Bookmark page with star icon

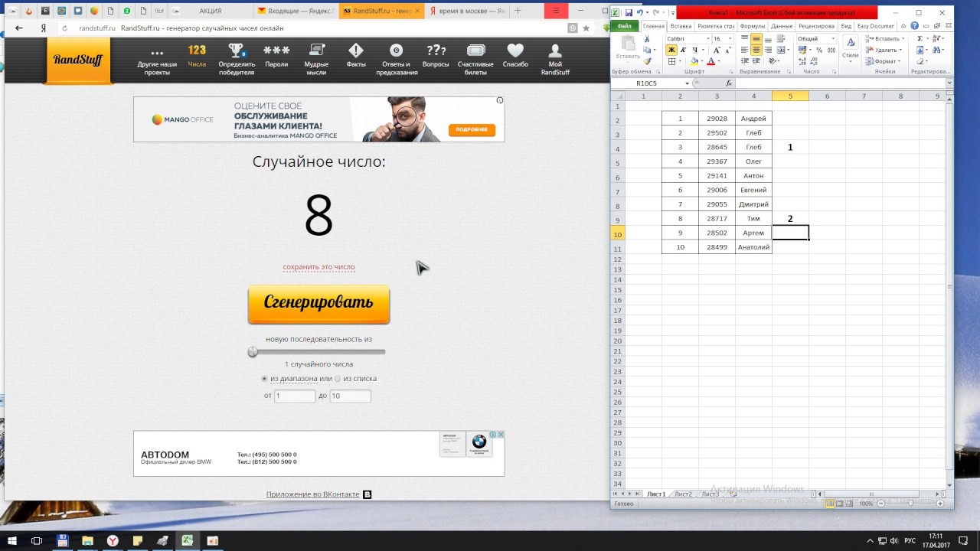tap(586, 28)
